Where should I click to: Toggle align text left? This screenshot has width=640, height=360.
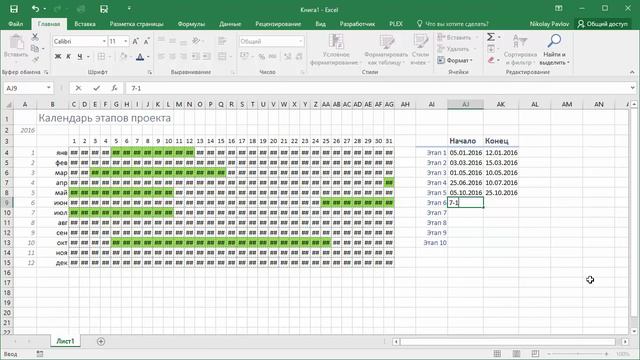tap(162, 56)
